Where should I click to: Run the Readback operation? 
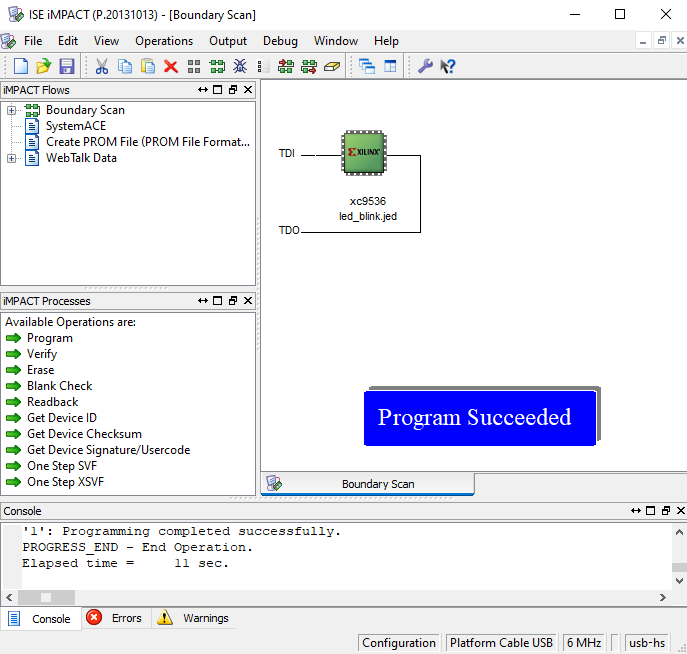coord(53,402)
